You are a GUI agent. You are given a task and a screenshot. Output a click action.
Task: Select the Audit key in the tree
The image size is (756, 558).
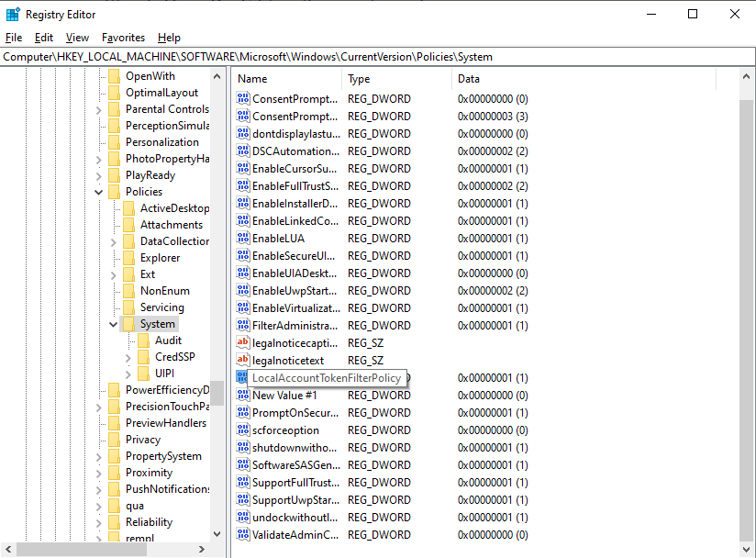tap(168, 340)
